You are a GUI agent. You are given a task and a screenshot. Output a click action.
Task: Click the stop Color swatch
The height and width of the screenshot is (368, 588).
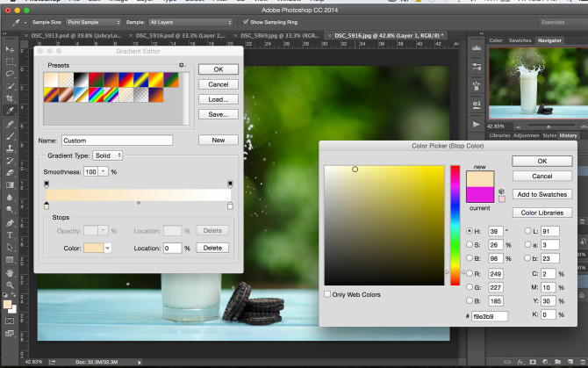click(93, 248)
